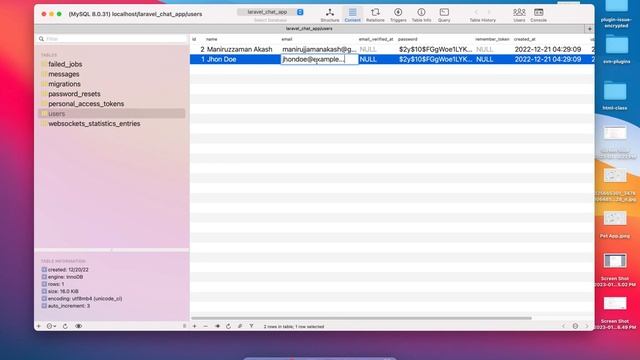The height and width of the screenshot is (360, 640).
Task: Go to next page of rows
Action: 587,326
